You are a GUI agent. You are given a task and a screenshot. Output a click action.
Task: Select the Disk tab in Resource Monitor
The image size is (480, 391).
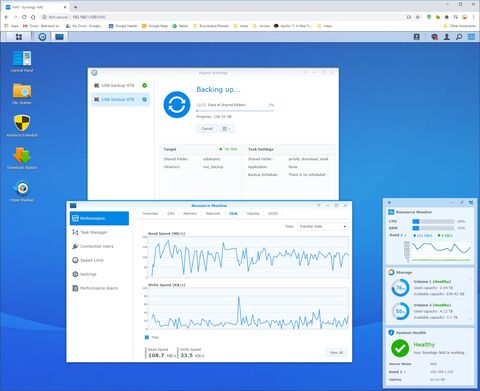233,213
